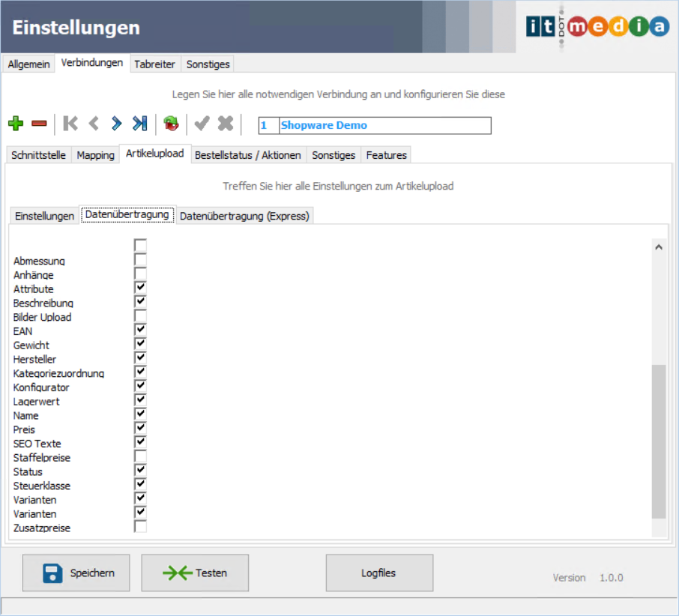The image size is (679, 616).
Task: Click the Speichern button
Action: coord(76,573)
